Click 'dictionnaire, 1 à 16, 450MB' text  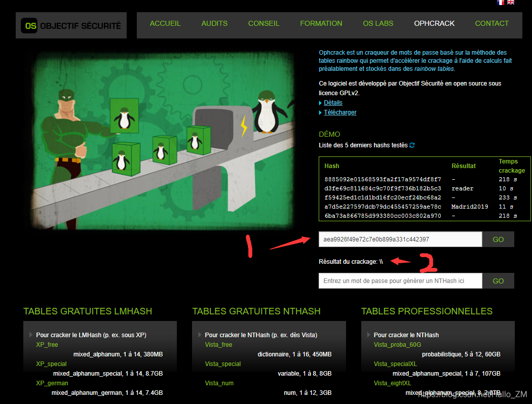(x=294, y=354)
